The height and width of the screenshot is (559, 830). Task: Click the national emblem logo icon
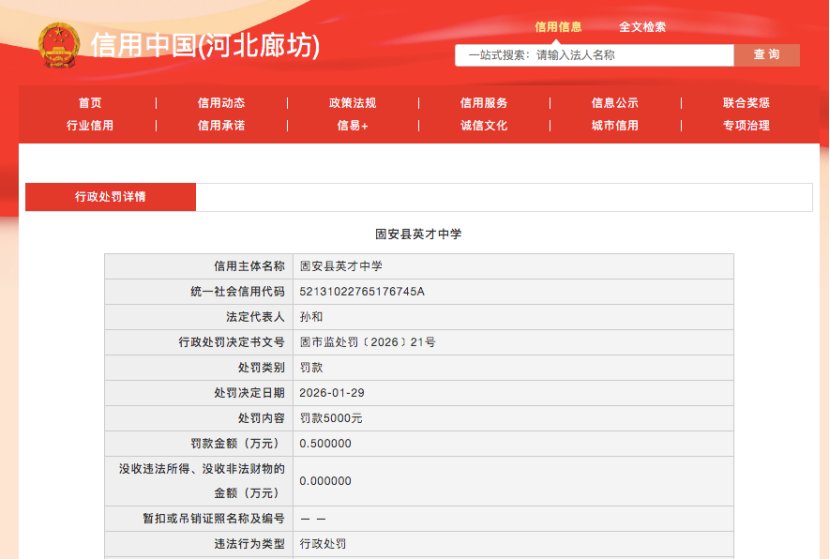(58, 45)
